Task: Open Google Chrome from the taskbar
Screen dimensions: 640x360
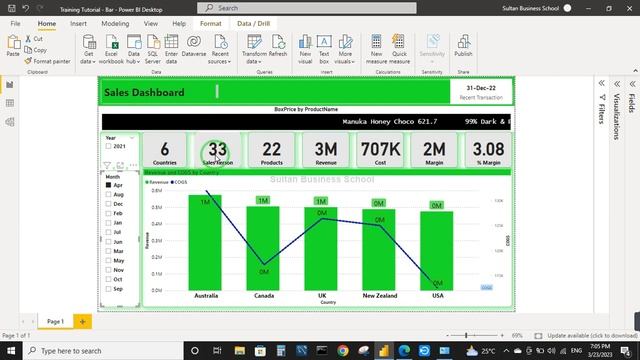Action: (343, 351)
